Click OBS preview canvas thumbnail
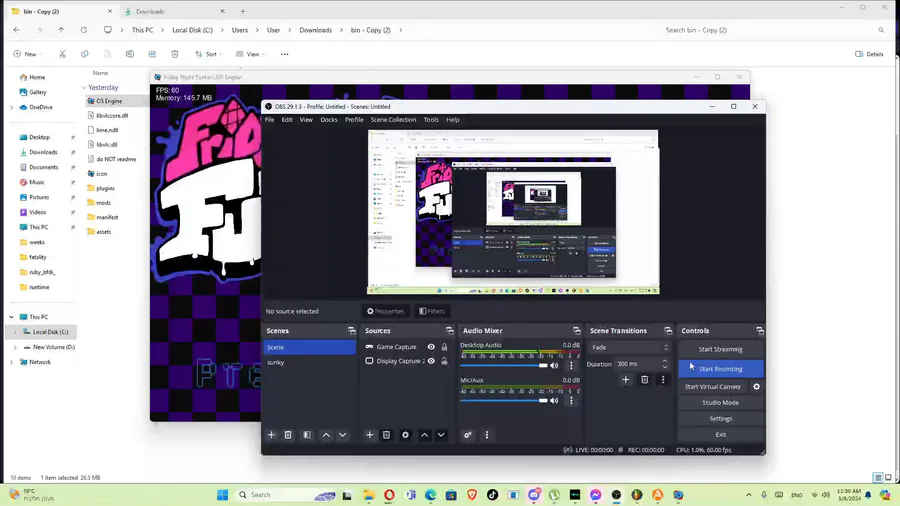 [x=513, y=212]
